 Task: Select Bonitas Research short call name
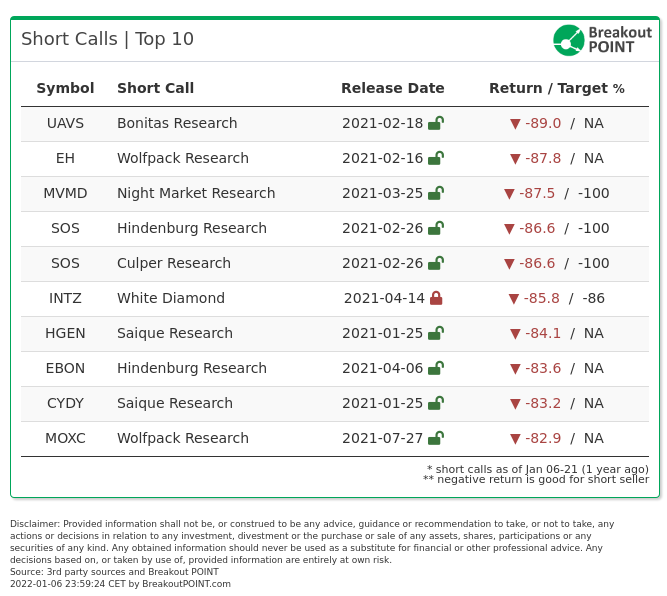177,123
